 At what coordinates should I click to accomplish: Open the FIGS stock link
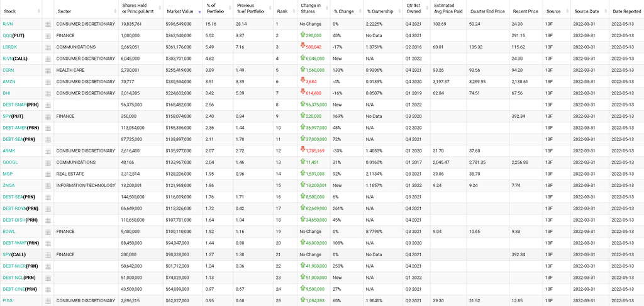click(8, 301)
